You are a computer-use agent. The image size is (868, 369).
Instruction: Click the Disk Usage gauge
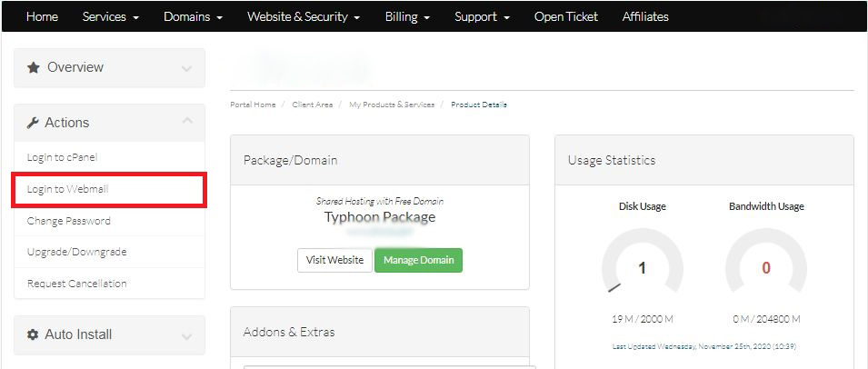tap(642, 266)
